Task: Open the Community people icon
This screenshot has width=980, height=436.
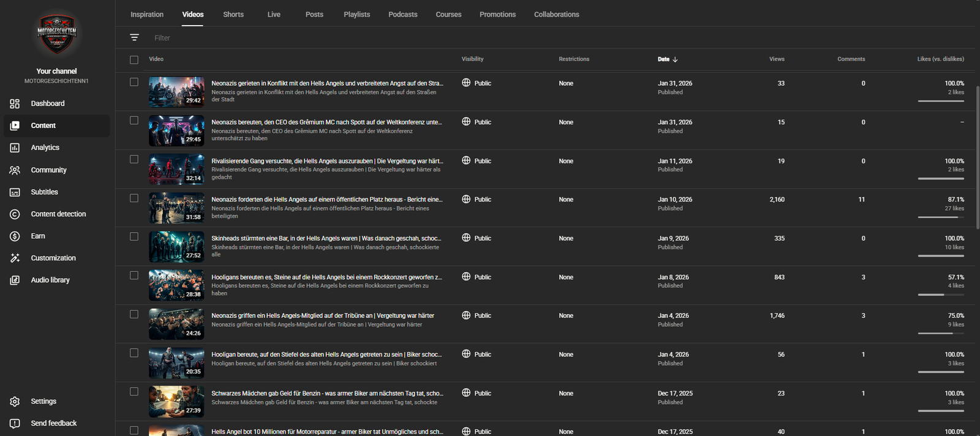Action: [15, 170]
